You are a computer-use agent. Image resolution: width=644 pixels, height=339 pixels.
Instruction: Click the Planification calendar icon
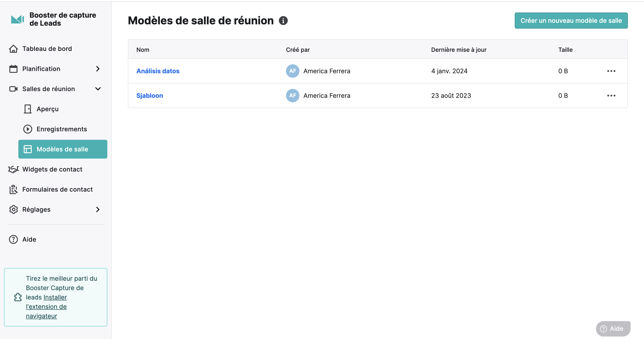[13, 69]
